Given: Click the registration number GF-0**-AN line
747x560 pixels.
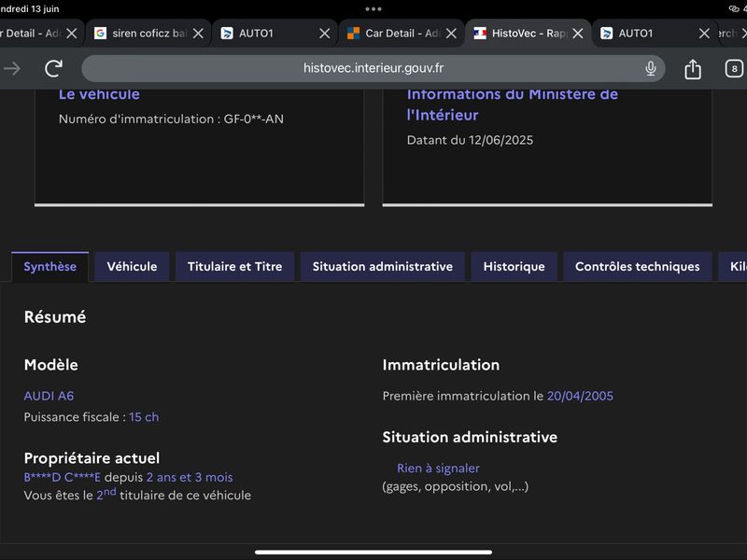Looking at the screenshot, I should (171, 119).
